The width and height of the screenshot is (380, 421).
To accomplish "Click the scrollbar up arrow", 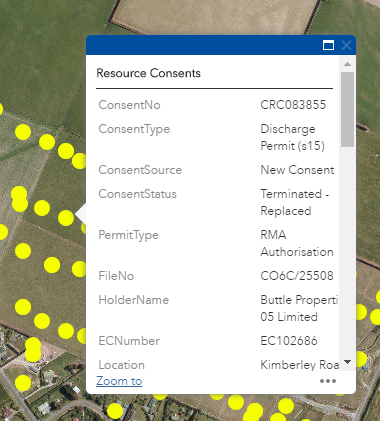I will (x=347, y=64).
